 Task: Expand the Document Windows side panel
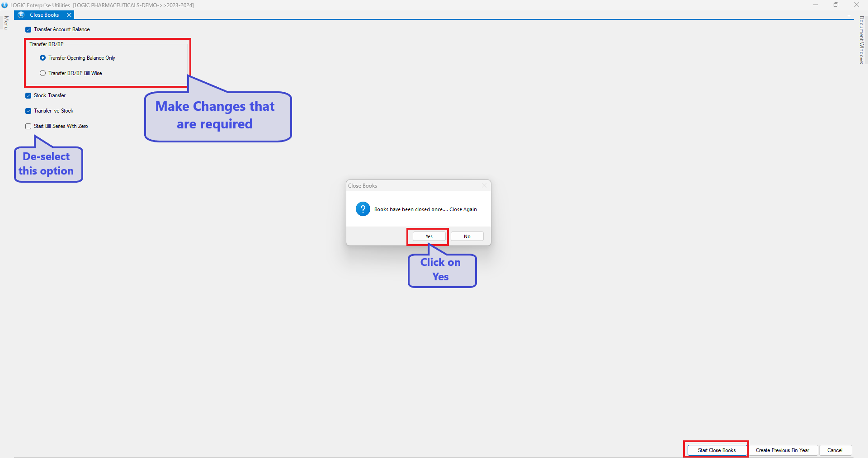[x=862, y=40]
